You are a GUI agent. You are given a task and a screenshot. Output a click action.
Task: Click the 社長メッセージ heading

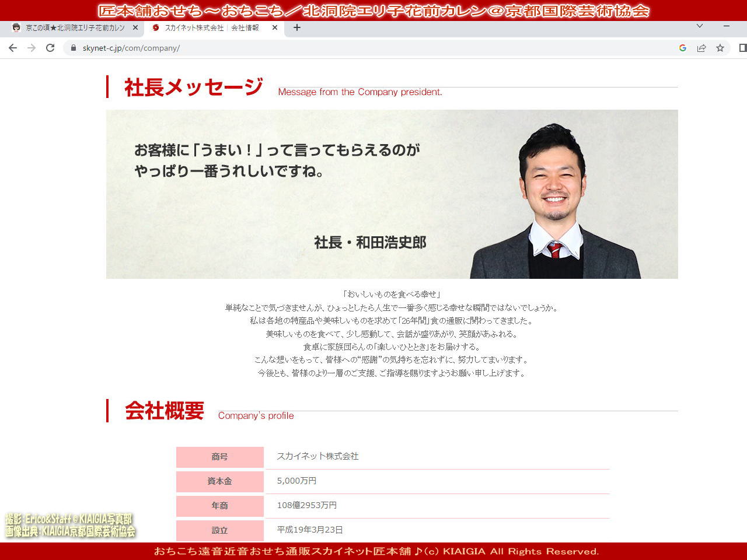pos(193,87)
